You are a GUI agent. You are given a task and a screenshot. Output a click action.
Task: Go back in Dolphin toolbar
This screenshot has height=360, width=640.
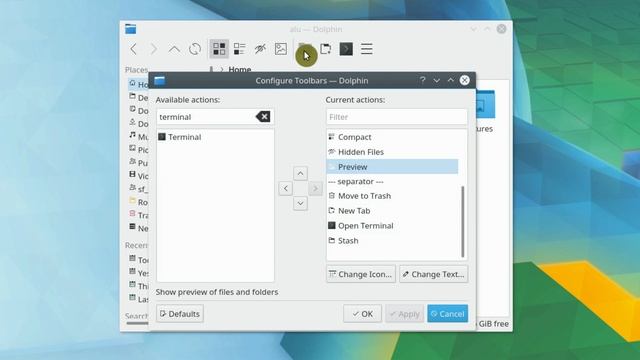[133, 49]
